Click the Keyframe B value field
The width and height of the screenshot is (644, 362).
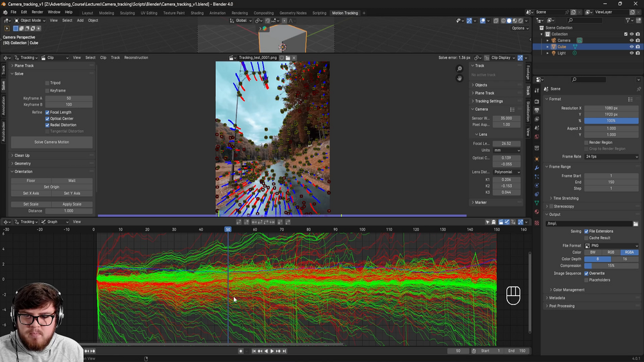[x=69, y=104]
